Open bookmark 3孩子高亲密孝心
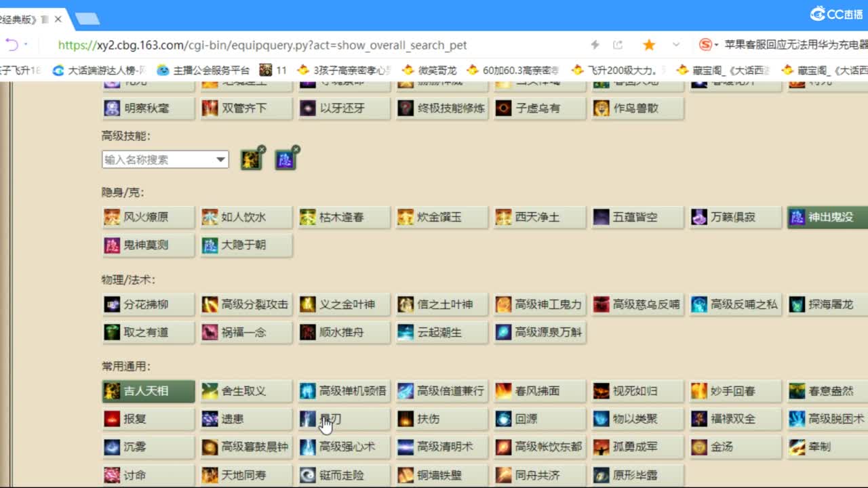868x488 pixels. (344, 70)
